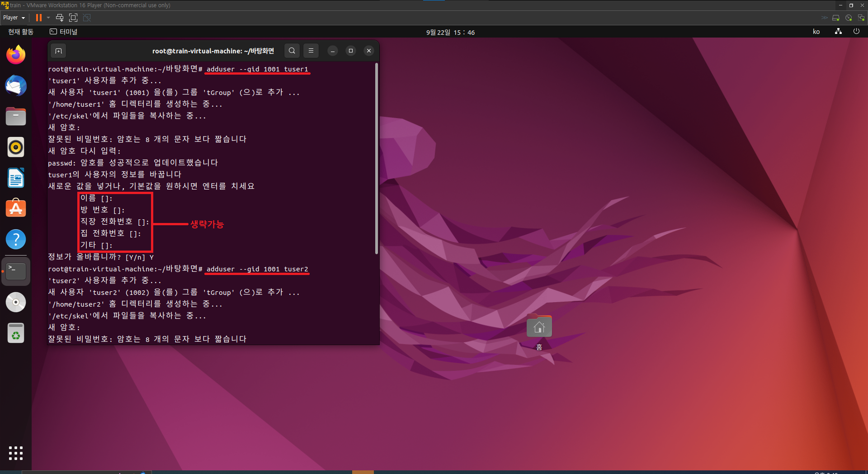The image size is (868, 474).
Task: Open network status indicator in top bar
Action: tap(838, 32)
